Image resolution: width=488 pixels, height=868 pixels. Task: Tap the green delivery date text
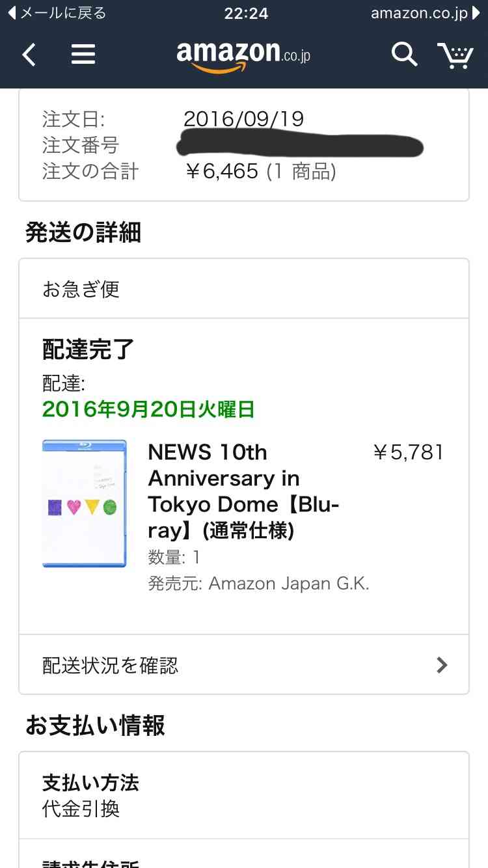(148, 409)
